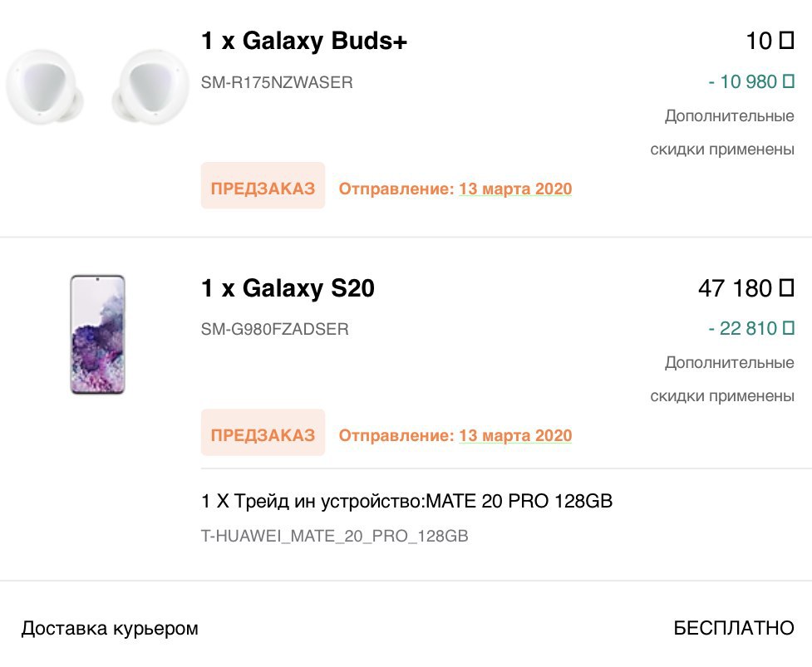Click the БЕСПЛАТНО delivery cost

click(x=733, y=628)
